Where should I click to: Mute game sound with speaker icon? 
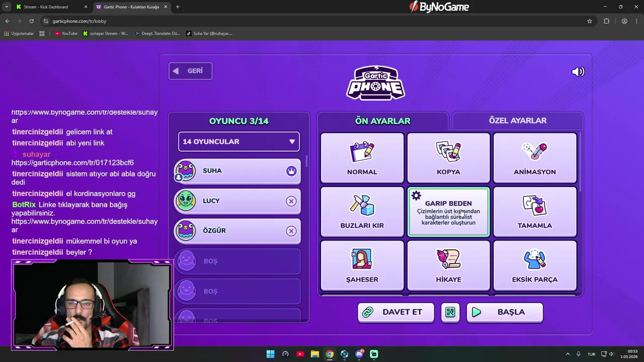578,72
